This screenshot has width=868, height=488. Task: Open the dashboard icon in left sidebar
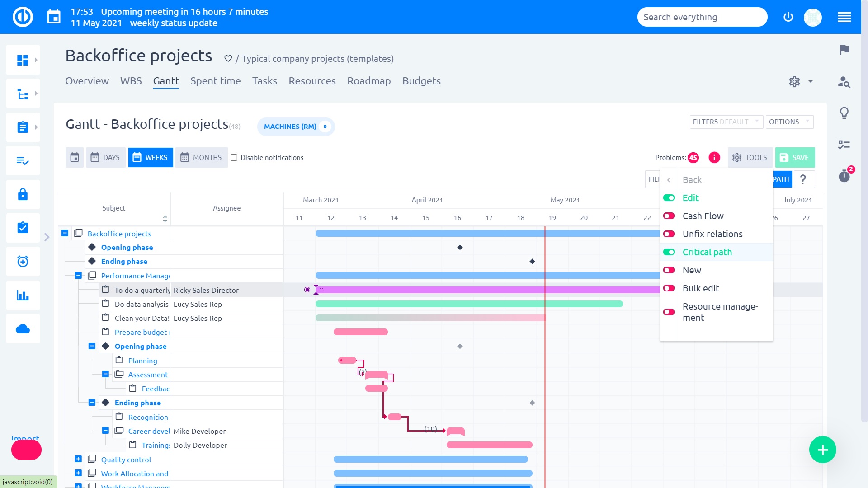[x=22, y=60]
